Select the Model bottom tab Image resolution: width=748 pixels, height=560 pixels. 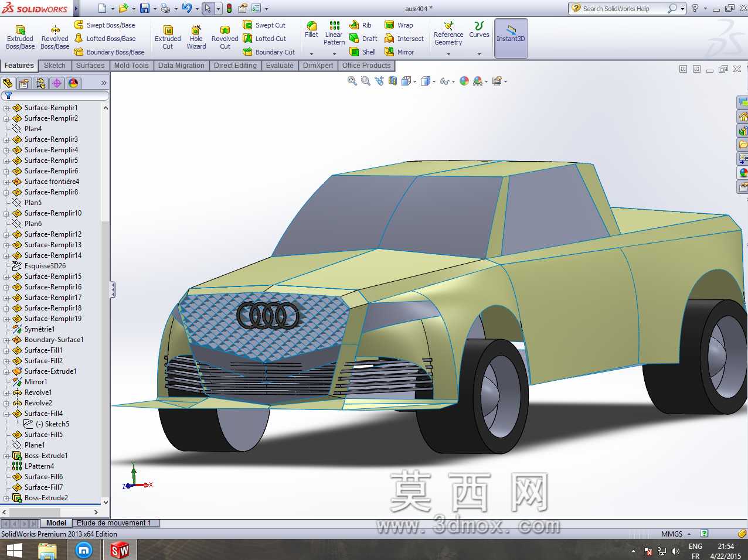pyautogui.click(x=56, y=523)
